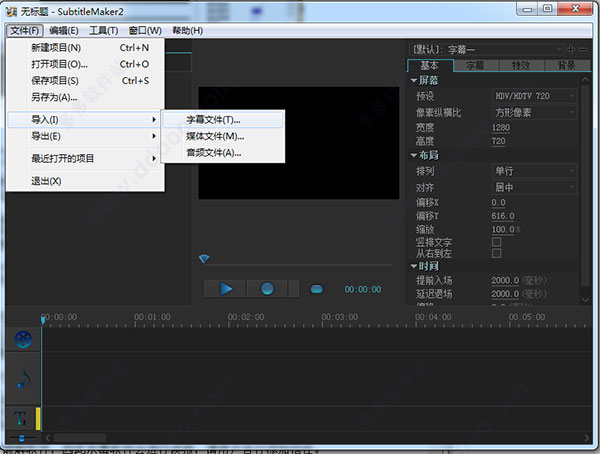Screen dimensions: 600x454
Task: Click the properties panel scroll-down arrow
Action: [585, 300]
